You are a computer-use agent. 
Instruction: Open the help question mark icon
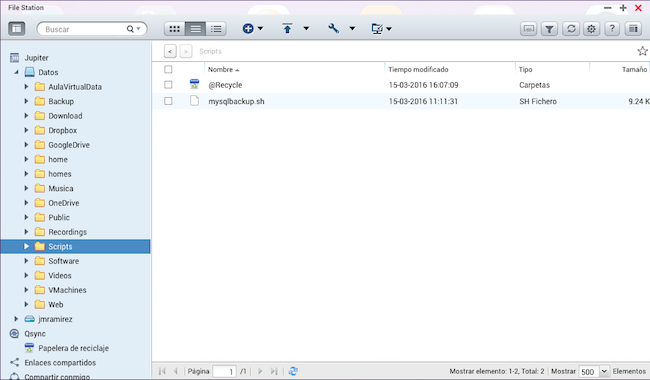[x=612, y=29]
